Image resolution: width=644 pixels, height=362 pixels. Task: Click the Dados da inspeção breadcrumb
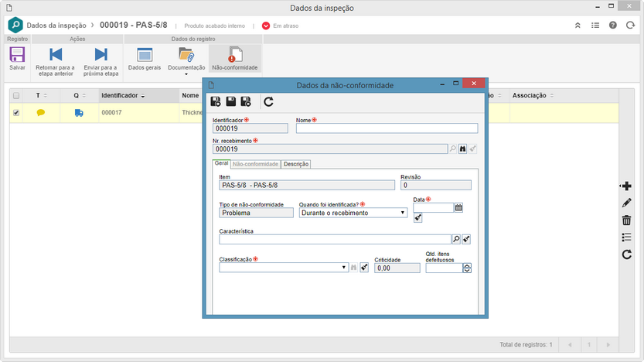(56, 26)
